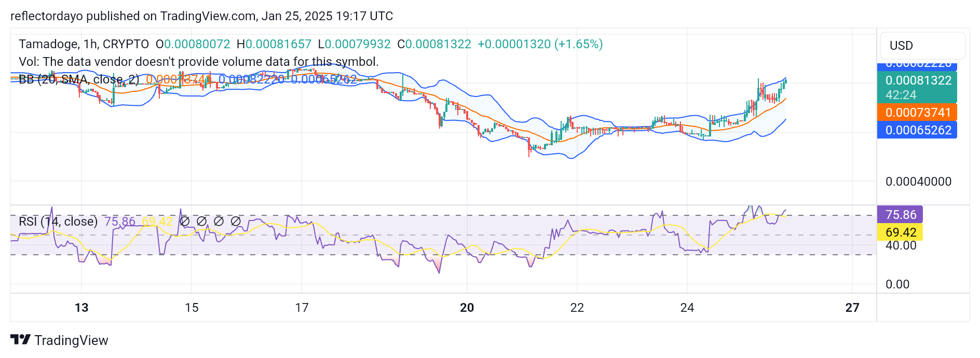The height and width of the screenshot is (358, 980).
Task: Select the BB (20, SMA, close, 2) indicator label
Action: (79, 79)
